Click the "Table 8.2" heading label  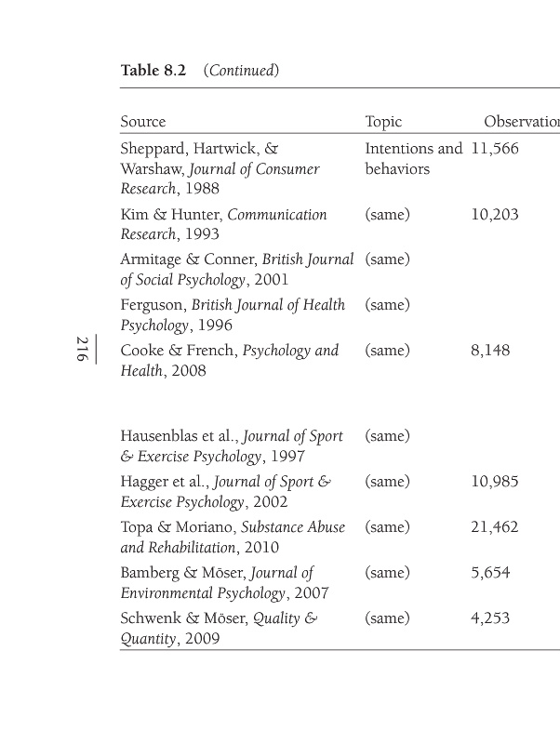pos(153,71)
